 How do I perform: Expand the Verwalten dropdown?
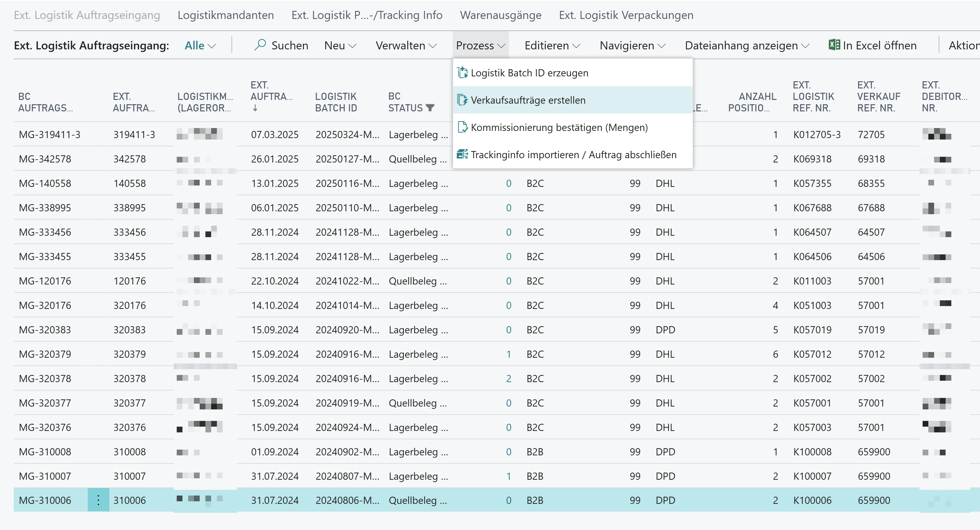click(x=406, y=46)
